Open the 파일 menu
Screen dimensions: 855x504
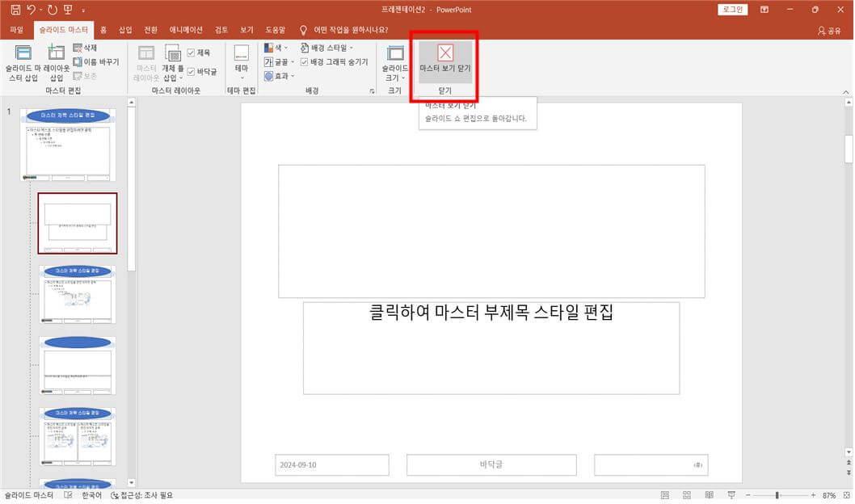point(16,30)
